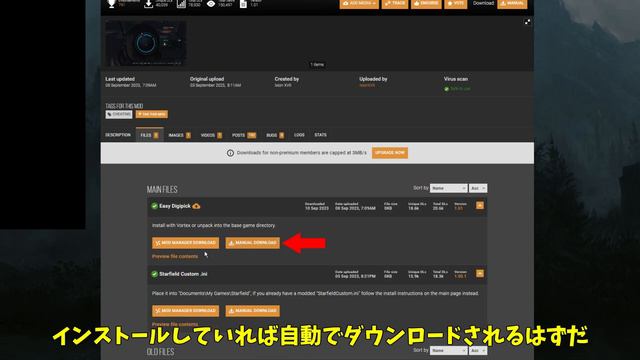Switch to the Images tab

180,135
